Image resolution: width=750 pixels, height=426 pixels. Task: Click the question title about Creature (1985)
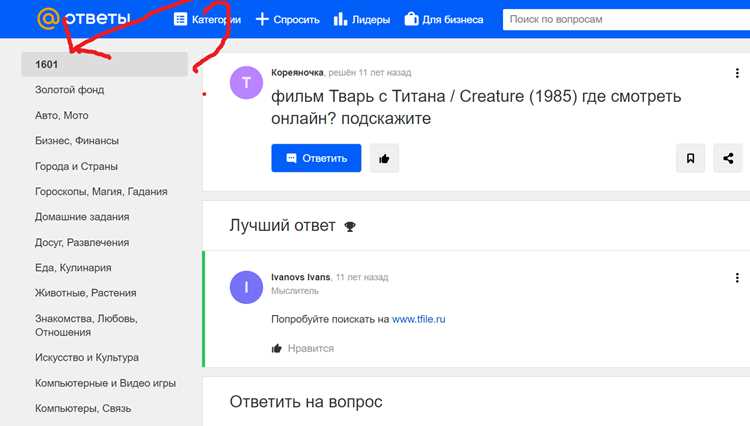476,107
